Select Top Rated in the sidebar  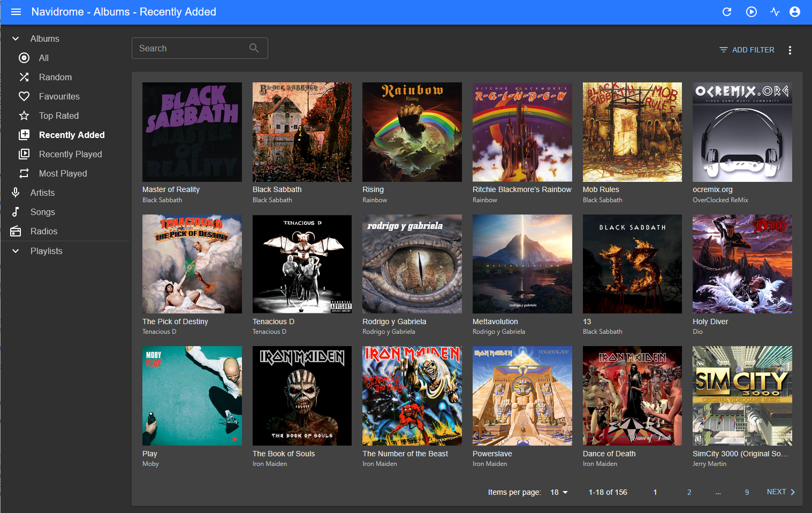click(x=58, y=116)
